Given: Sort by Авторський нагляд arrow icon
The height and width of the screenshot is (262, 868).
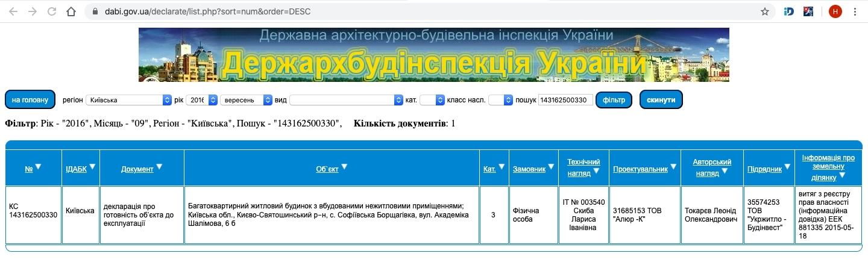Looking at the screenshot, I should (x=725, y=171).
